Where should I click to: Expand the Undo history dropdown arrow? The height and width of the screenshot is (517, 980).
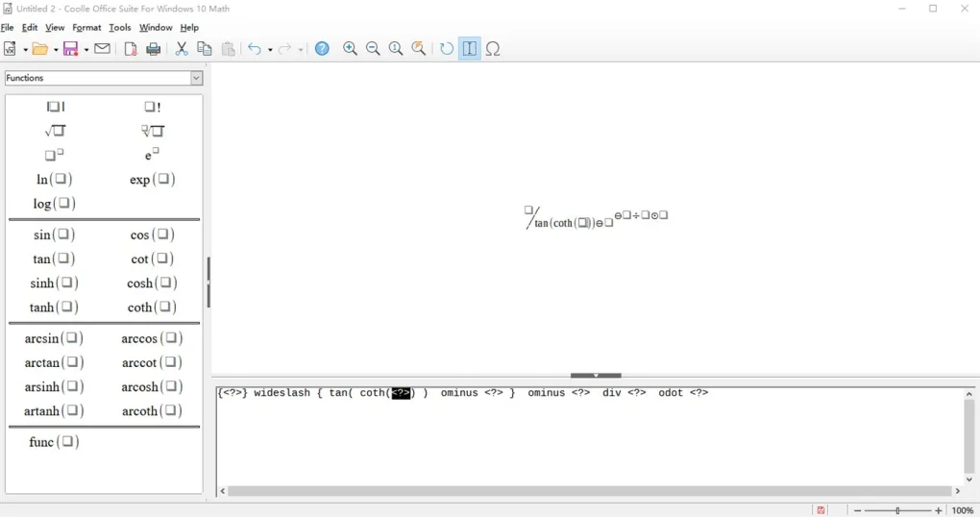(270, 50)
